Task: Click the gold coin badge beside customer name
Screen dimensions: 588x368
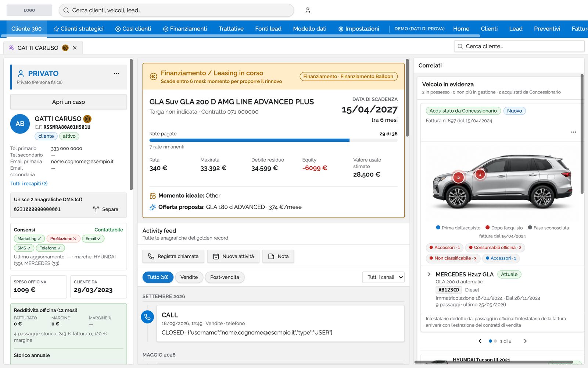Action: point(87,119)
